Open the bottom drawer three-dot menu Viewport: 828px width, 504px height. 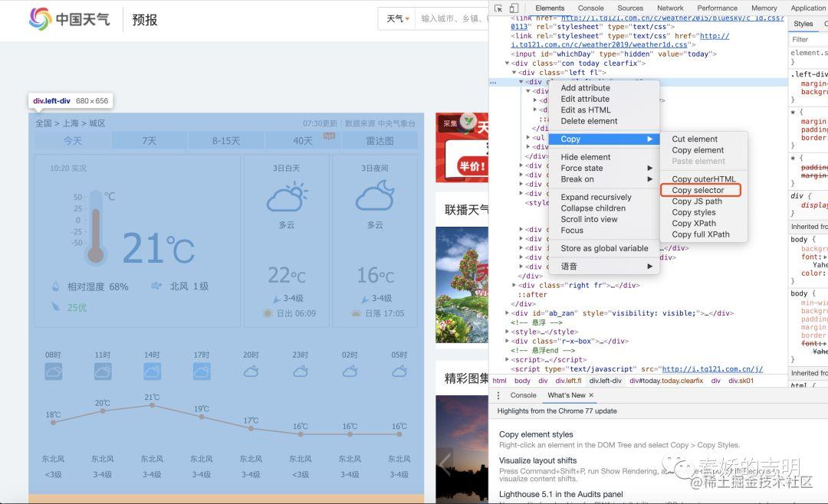click(498, 395)
